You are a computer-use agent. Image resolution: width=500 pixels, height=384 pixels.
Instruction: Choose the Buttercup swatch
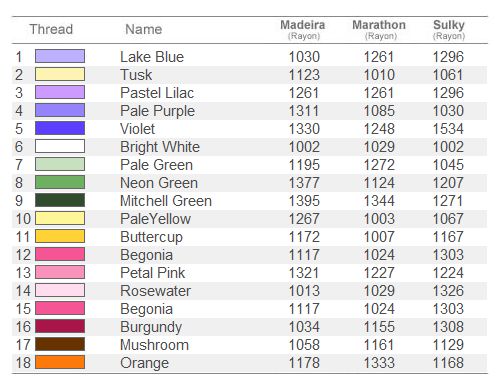(x=60, y=236)
